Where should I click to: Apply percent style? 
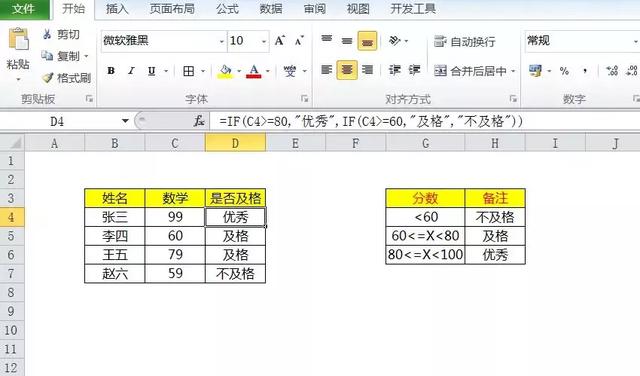[564, 71]
